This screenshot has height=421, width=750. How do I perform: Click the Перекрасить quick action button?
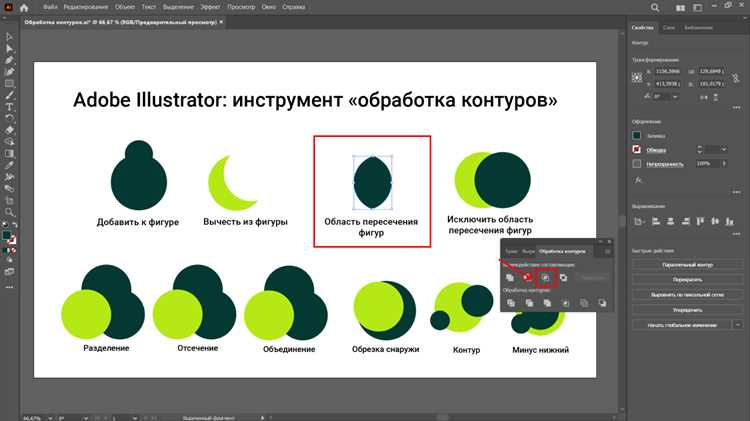pyautogui.click(x=687, y=279)
